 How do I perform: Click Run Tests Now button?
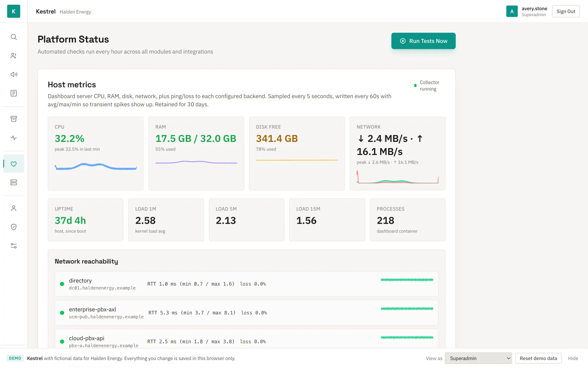423,41
